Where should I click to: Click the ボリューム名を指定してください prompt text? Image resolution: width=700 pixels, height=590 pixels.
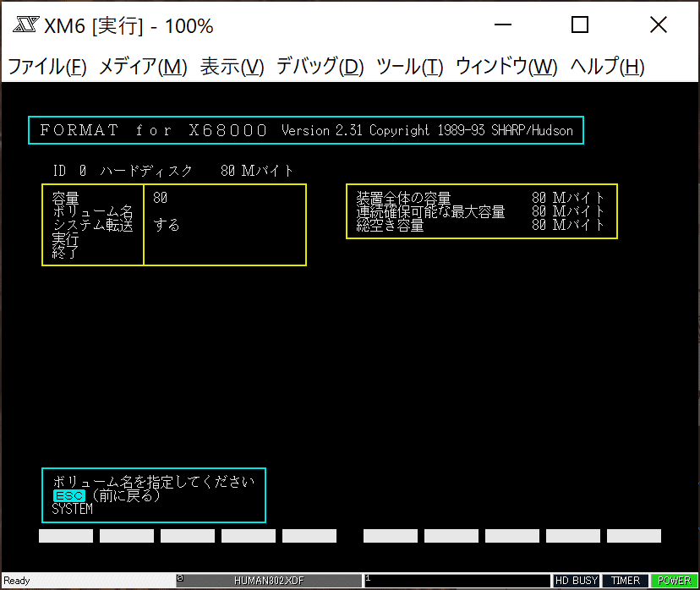click(x=154, y=482)
